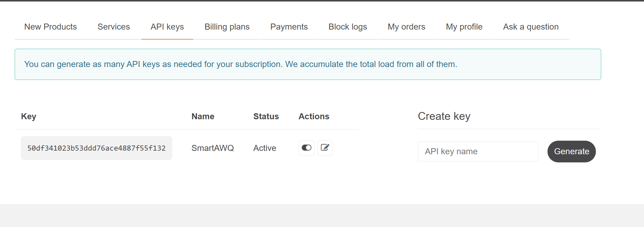
Task: Click the SmartAWQ key name cell
Action: point(213,148)
